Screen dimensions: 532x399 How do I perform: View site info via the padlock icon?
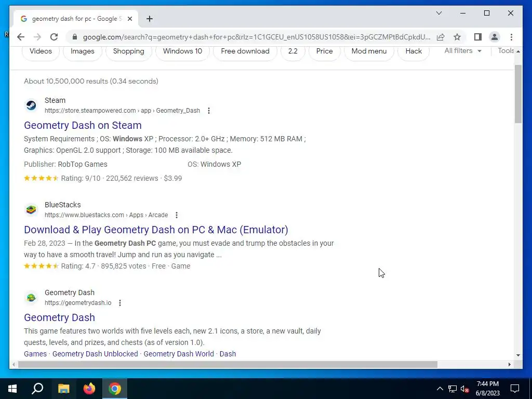(75, 37)
